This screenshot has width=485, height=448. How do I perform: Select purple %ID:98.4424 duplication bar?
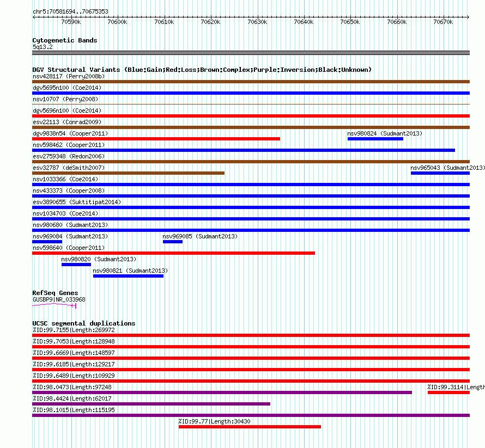pyautogui.click(x=151, y=404)
